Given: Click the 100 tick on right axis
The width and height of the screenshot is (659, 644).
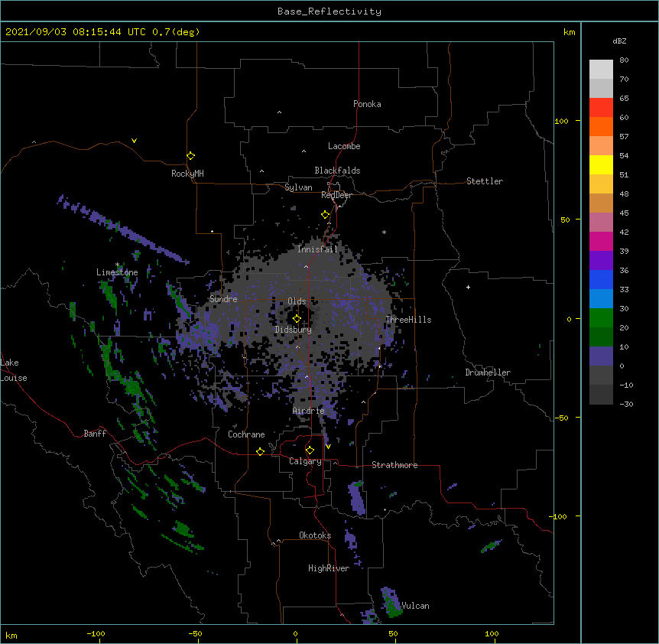Looking at the screenshot, I should point(561,121).
